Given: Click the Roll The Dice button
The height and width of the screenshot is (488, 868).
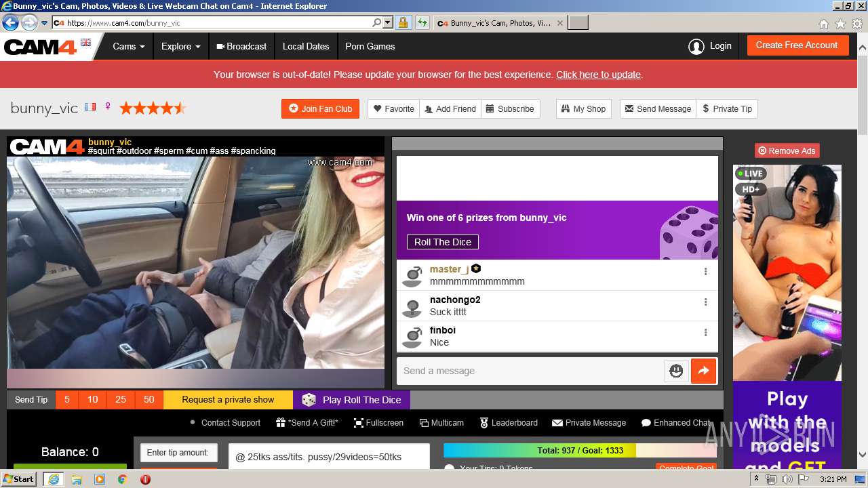Looking at the screenshot, I should pos(443,242).
